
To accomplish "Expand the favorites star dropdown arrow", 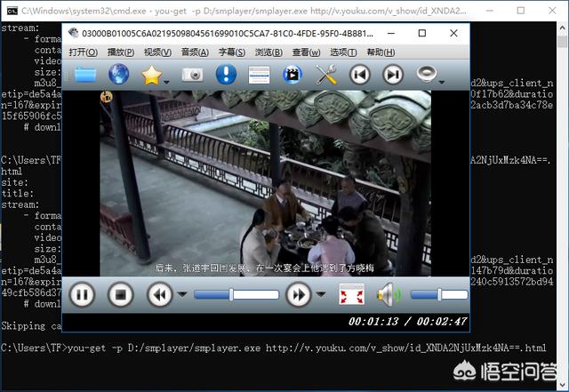I will [166, 83].
